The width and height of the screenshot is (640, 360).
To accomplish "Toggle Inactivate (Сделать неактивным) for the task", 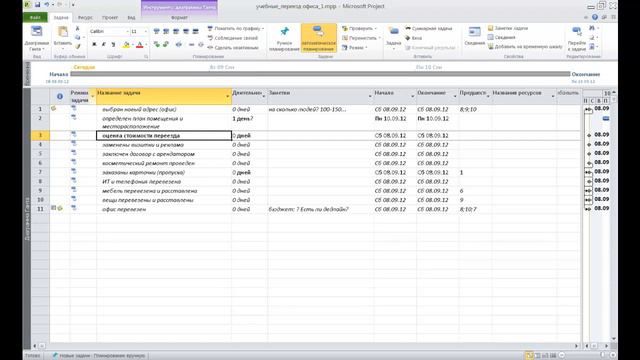I will 233,47.
